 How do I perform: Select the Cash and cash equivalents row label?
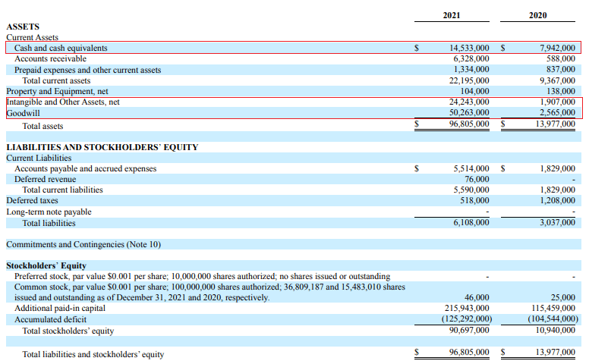[61, 48]
